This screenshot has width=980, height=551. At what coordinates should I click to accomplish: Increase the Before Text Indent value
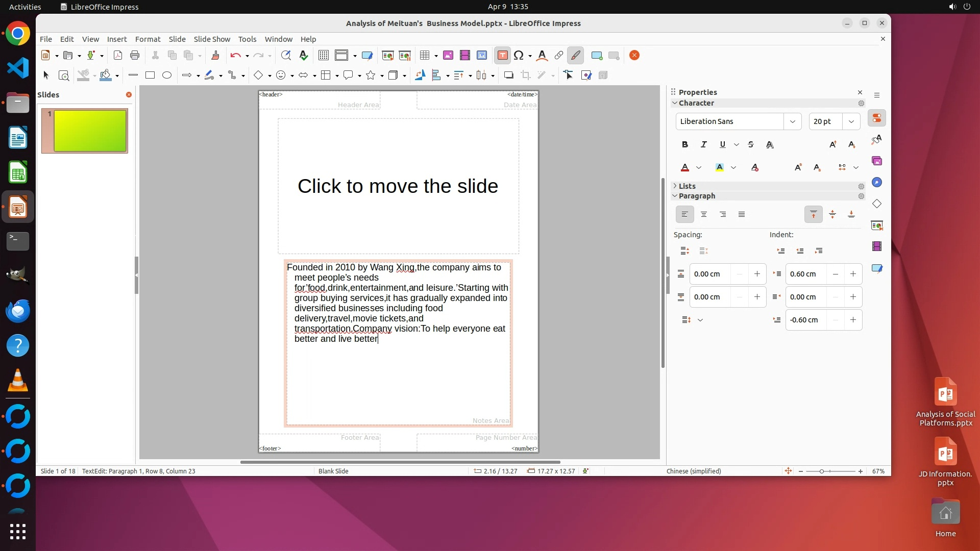[853, 274]
